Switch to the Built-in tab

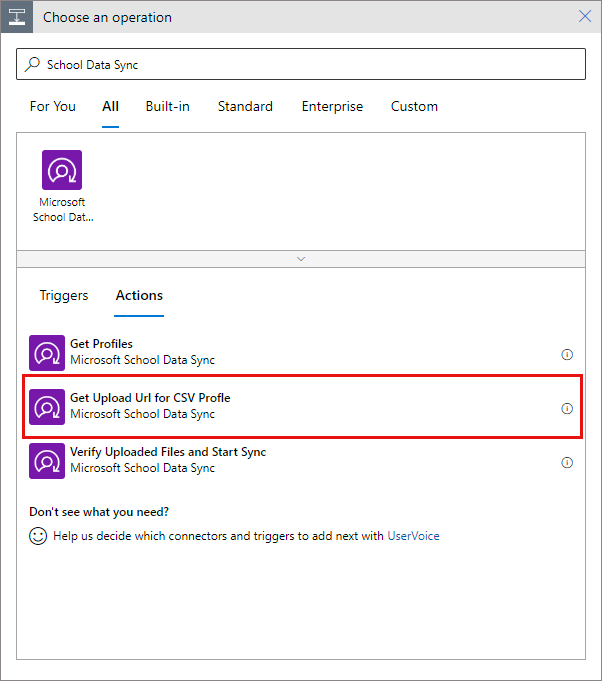pyautogui.click(x=168, y=106)
